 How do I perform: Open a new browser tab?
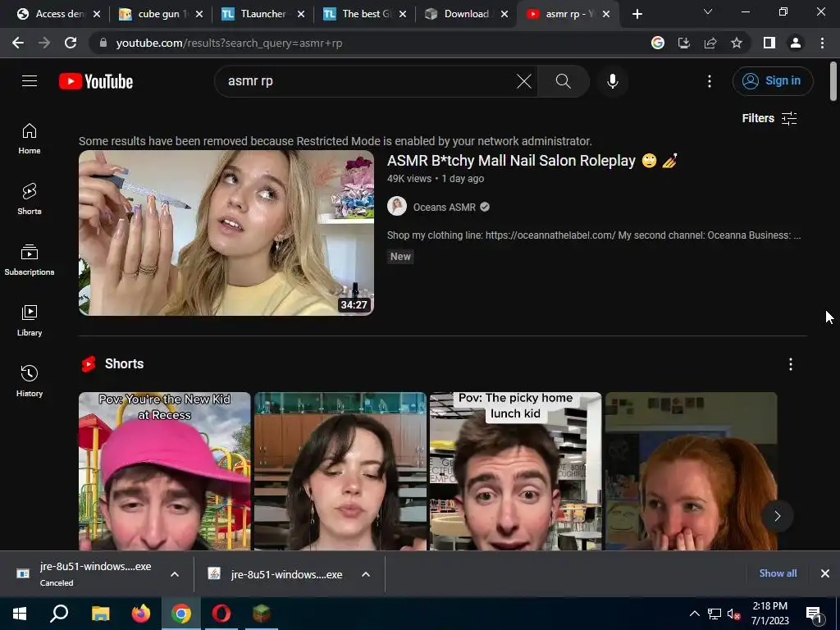pyautogui.click(x=637, y=14)
